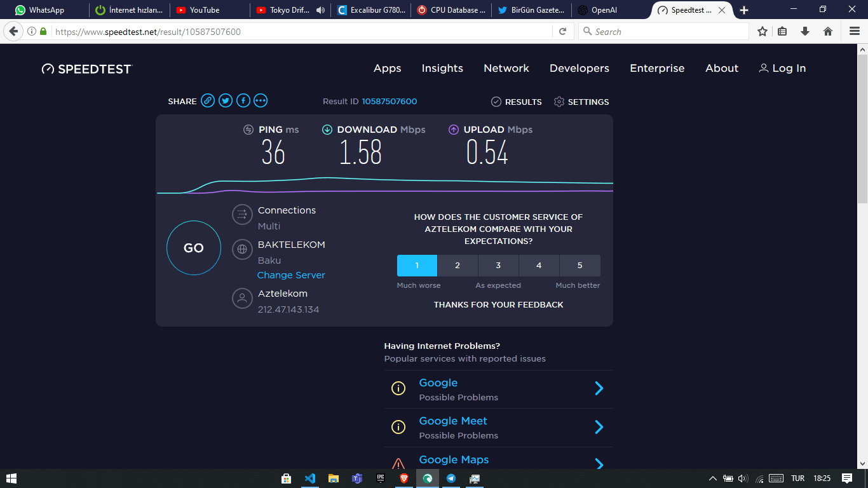Click the Change Server link

click(291, 275)
